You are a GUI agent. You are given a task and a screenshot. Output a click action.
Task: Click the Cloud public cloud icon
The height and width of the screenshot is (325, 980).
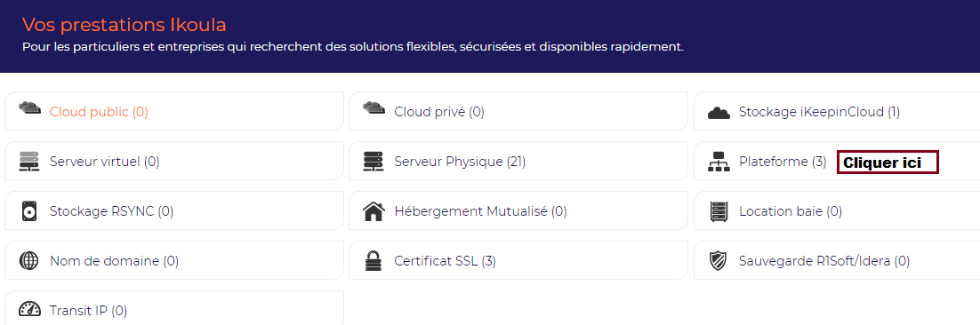(29, 108)
